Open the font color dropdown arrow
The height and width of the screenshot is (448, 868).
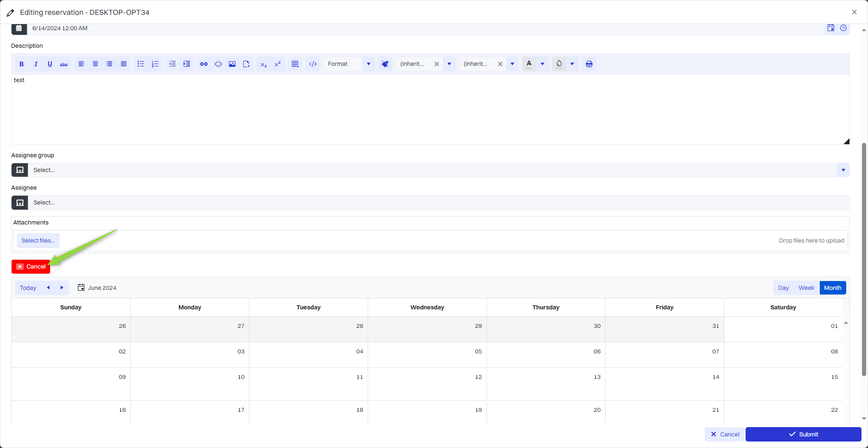542,64
